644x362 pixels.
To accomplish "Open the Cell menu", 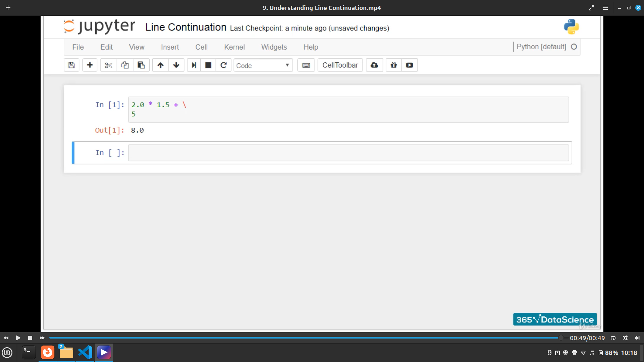I will coord(201,47).
